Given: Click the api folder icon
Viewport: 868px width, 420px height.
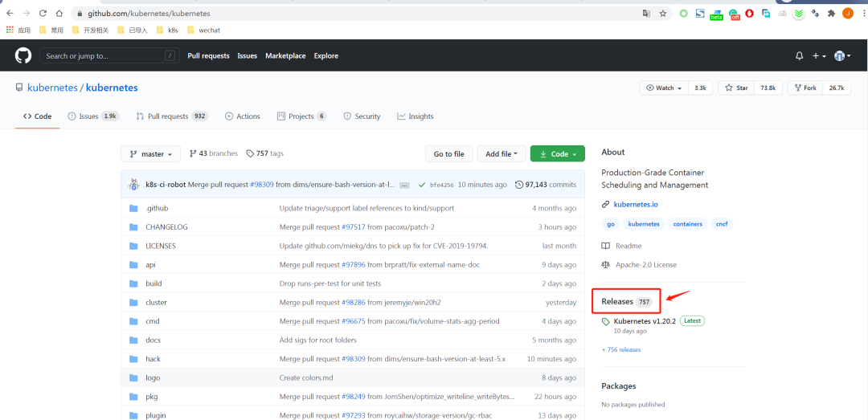Looking at the screenshot, I should [x=133, y=264].
